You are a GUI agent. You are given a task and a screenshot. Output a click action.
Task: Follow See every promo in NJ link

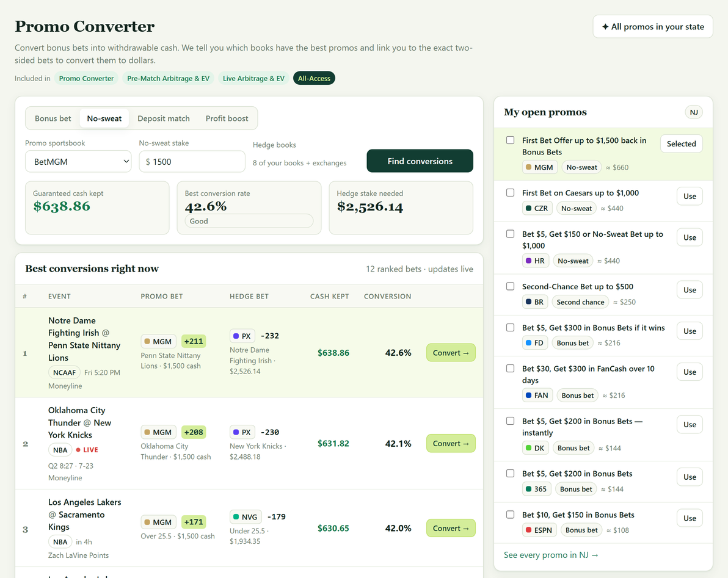(x=551, y=555)
